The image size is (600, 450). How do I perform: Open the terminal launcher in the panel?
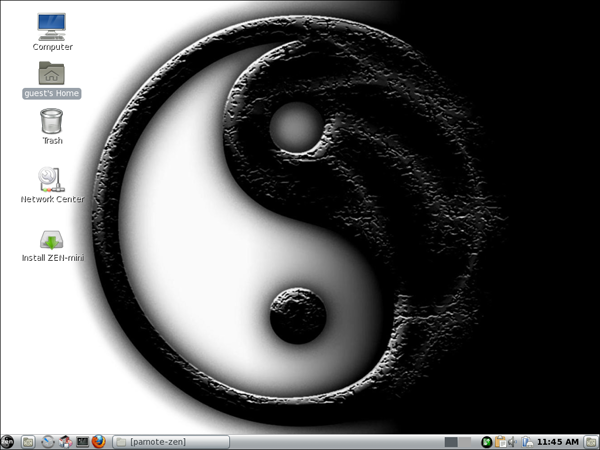(x=82, y=441)
